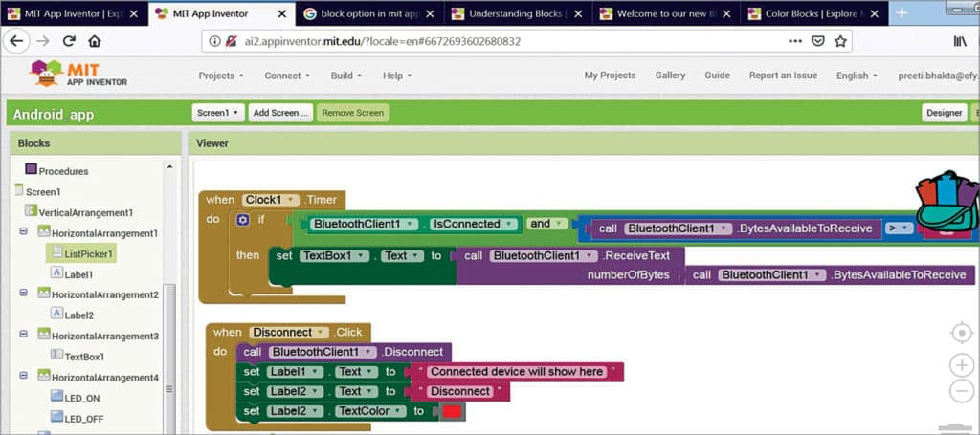The image size is (980, 435).
Task: Open the if block's blue mutator gear
Action: pyautogui.click(x=243, y=220)
